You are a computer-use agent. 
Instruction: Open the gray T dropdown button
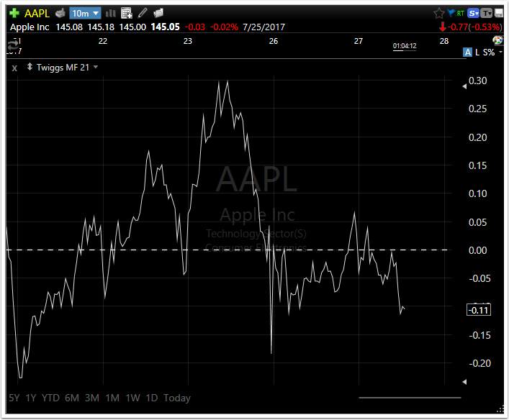point(486,13)
